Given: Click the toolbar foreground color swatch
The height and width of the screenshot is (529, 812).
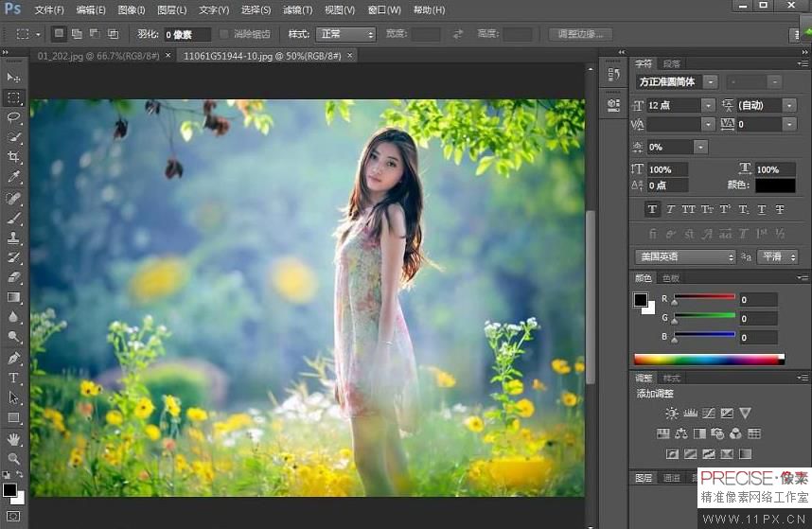Looking at the screenshot, I should coord(9,489).
